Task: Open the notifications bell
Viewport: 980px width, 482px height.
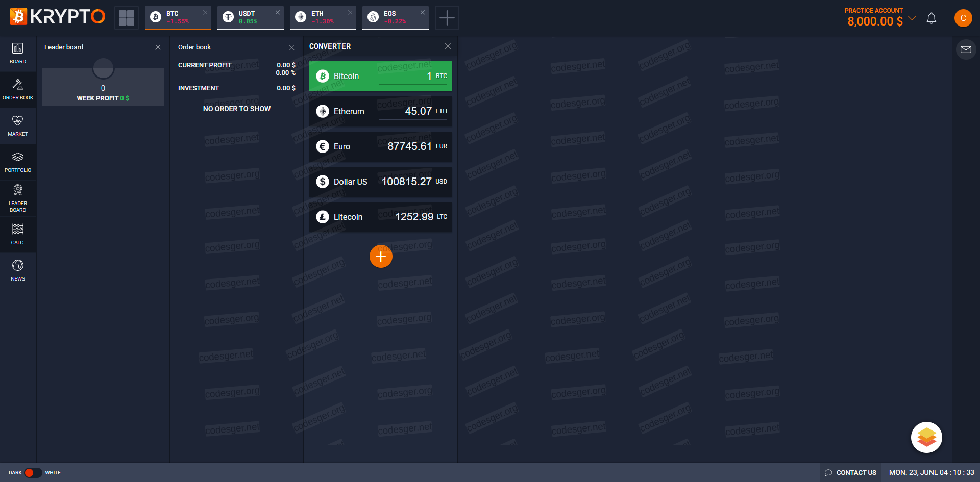Action: click(x=932, y=18)
